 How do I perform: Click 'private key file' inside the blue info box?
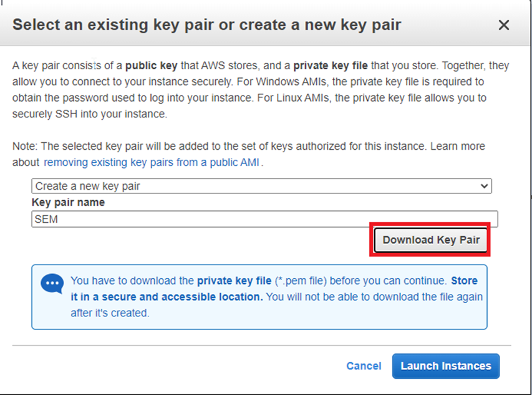[x=235, y=281]
